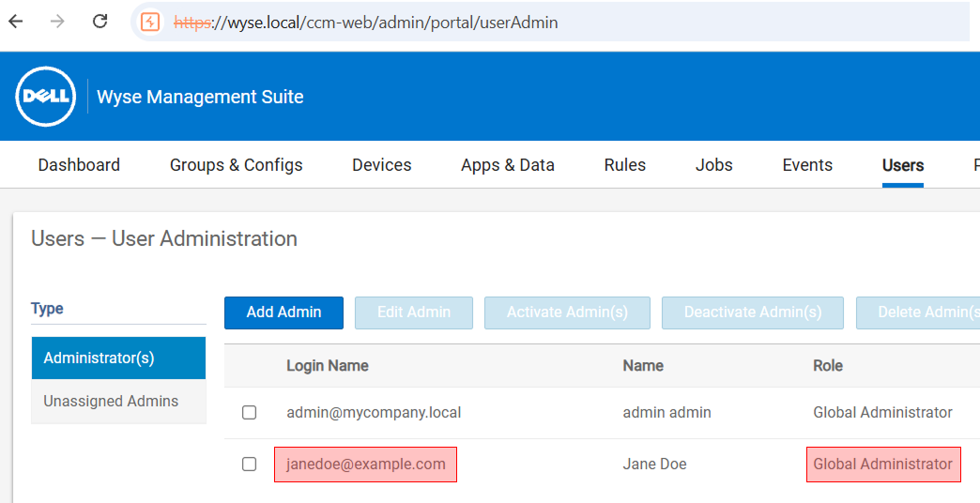Image resolution: width=980 pixels, height=503 pixels.
Task: View the Events tab
Action: coord(807,165)
